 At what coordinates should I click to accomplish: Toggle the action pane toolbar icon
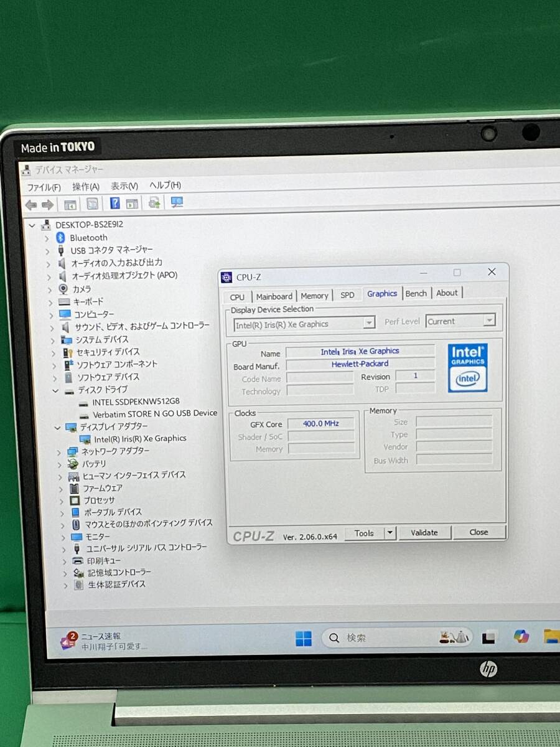tap(132, 204)
